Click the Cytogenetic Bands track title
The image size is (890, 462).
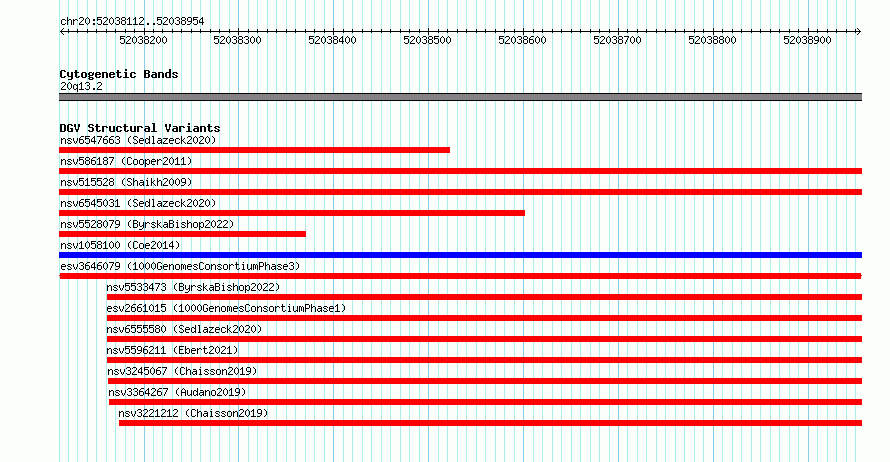[x=119, y=74]
